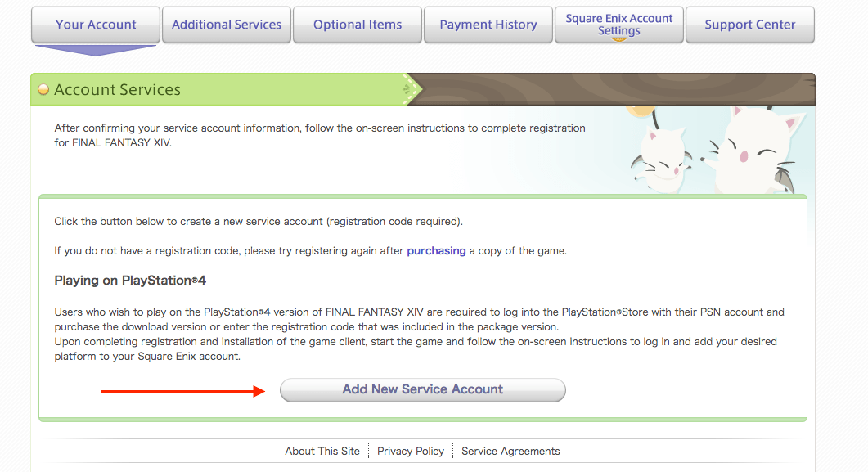The width and height of the screenshot is (868, 472).
Task: Switch to the Additional Services tab
Action: (227, 25)
